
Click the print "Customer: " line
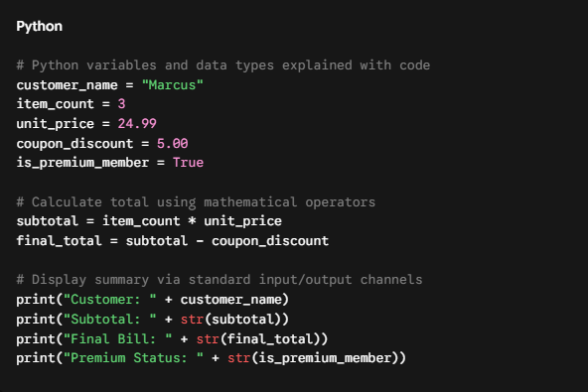click(x=153, y=300)
